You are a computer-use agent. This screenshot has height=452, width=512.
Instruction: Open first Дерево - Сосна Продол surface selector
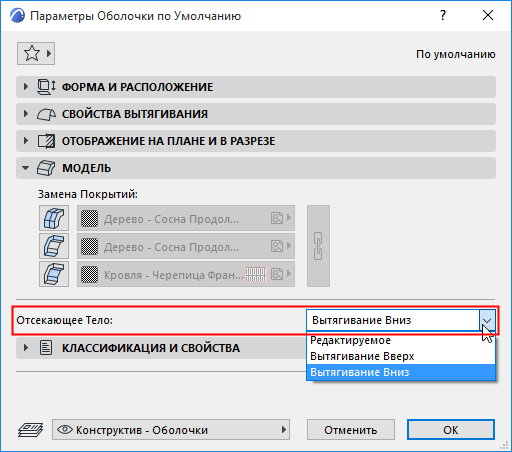(x=186, y=218)
